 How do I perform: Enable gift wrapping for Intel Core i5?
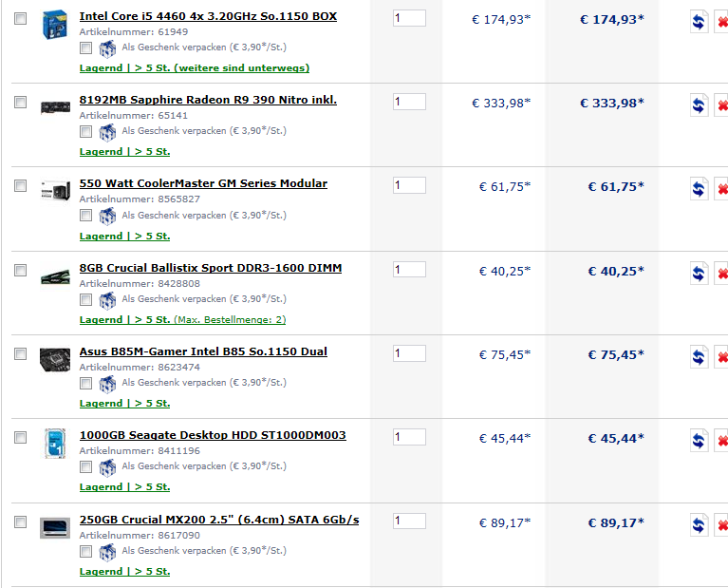tap(85, 47)
